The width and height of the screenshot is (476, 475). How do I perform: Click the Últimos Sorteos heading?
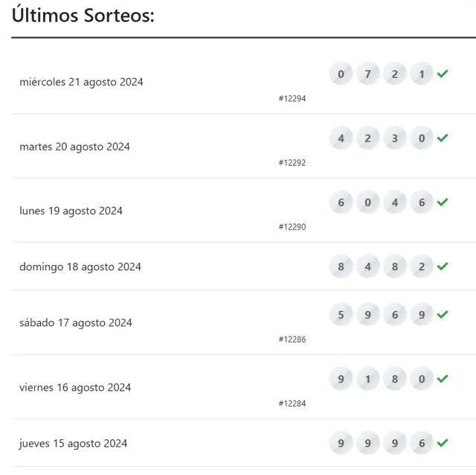point(83,15)
